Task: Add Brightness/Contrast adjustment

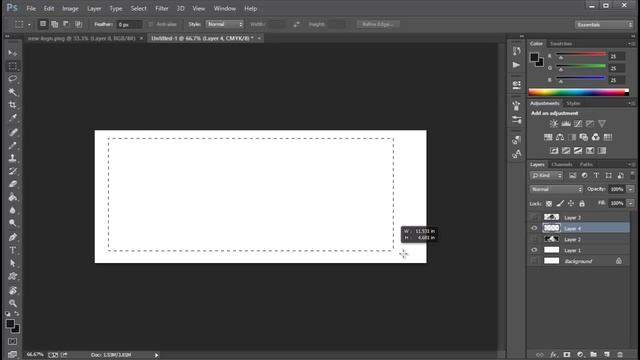Action: (x=553, y=124)
